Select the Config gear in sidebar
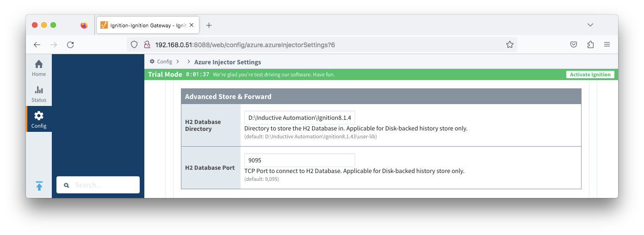 pyautogui.click(x=39, y=119)
